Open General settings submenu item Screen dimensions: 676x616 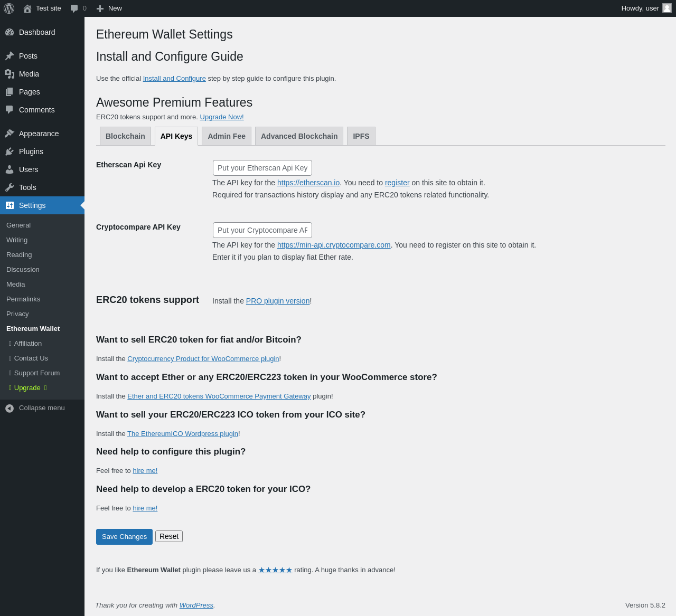tap(18, 225)
